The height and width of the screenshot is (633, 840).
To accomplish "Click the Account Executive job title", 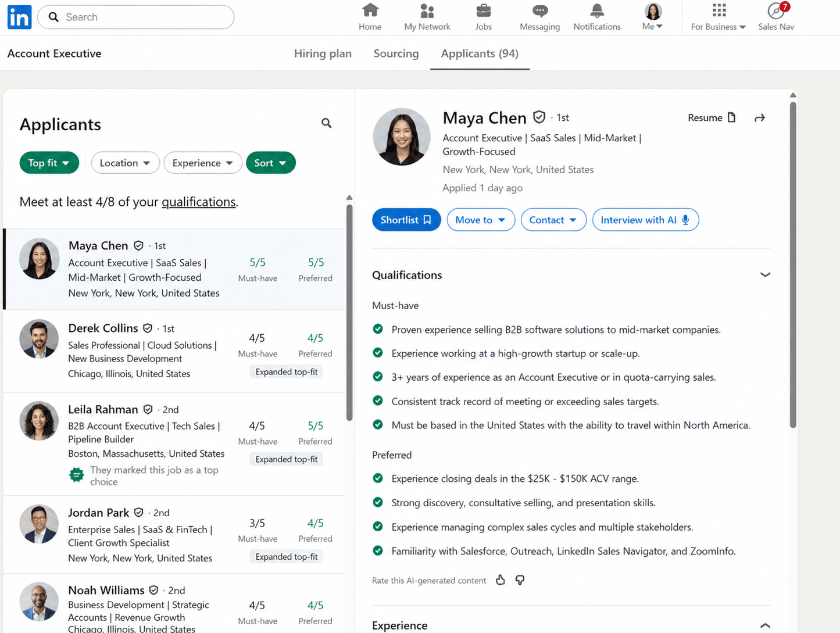I will pos(54,53).
